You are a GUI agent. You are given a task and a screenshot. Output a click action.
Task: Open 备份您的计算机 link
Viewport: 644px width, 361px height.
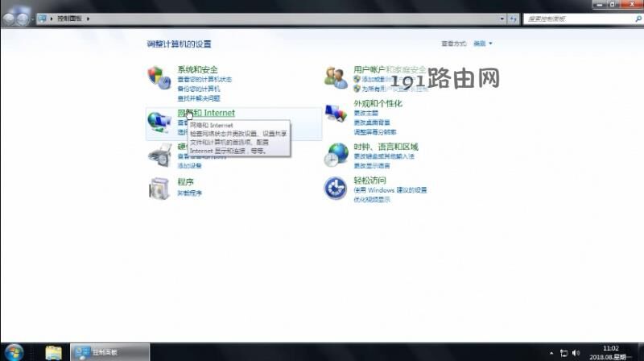point(199,89)
